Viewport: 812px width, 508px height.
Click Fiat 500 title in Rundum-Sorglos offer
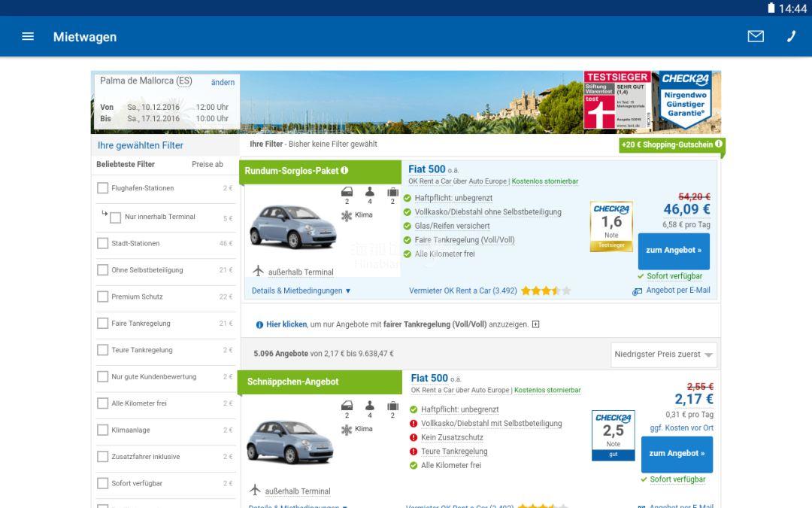pyautogui.click(x=427, y=169)
